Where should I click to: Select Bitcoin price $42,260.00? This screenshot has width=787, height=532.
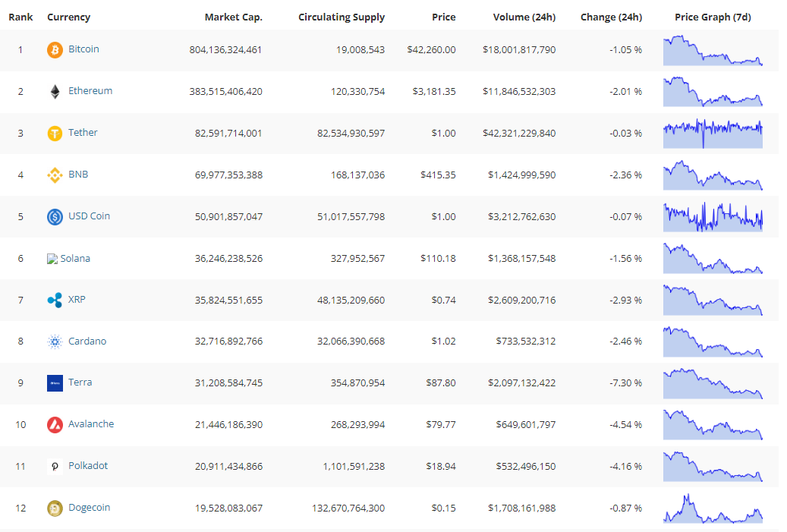[432, 49]
